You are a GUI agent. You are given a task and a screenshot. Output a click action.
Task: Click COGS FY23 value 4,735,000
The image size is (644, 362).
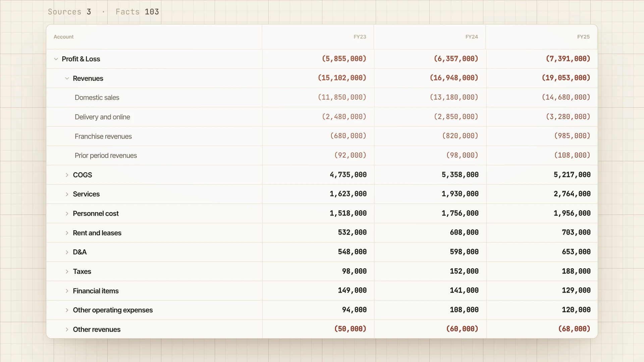pyautogui.click(x=348, y=175)
